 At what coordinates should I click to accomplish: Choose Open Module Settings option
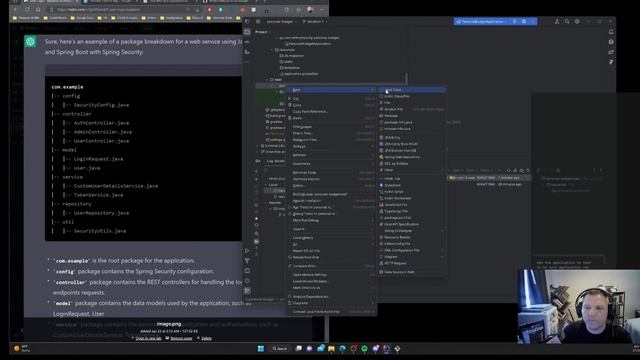pos(331,275)
